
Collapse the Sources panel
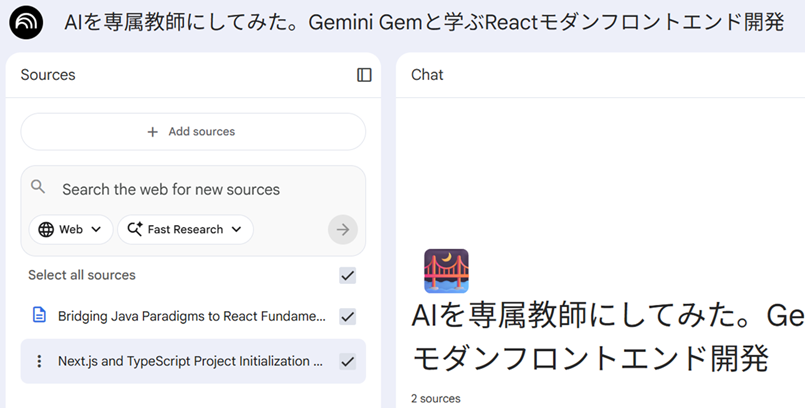(x=364, y=75)
